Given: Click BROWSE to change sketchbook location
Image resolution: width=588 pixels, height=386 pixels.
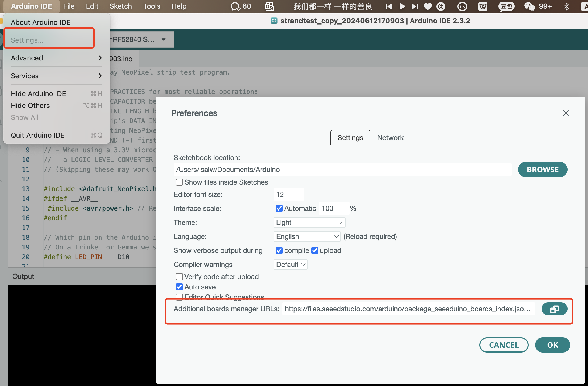Looking at the screenshot, I should pyautogui.click(x=543, y=169).
